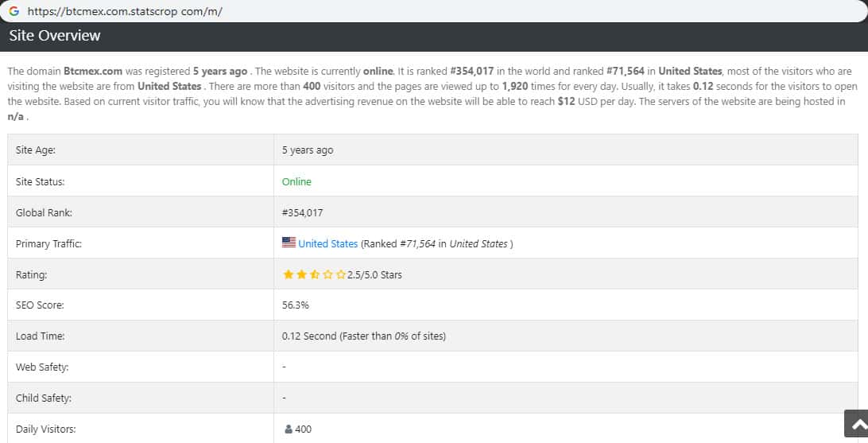
Task: Click the Rating: label
Action: pos(31,274)
